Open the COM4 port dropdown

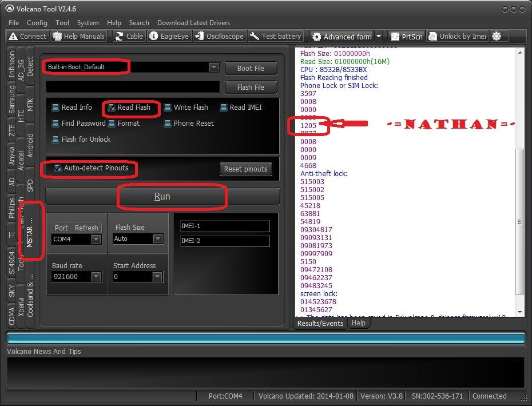(x=96, y=239)
